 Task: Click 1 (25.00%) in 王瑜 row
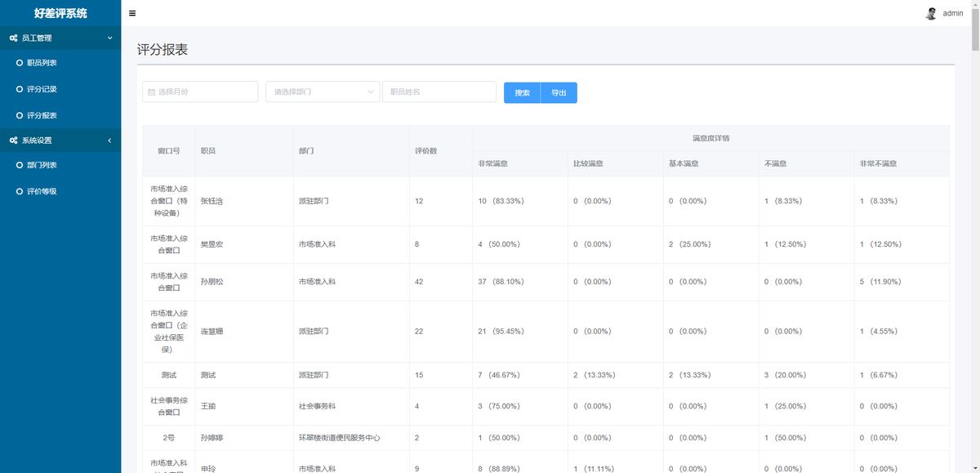pos(786,406)
